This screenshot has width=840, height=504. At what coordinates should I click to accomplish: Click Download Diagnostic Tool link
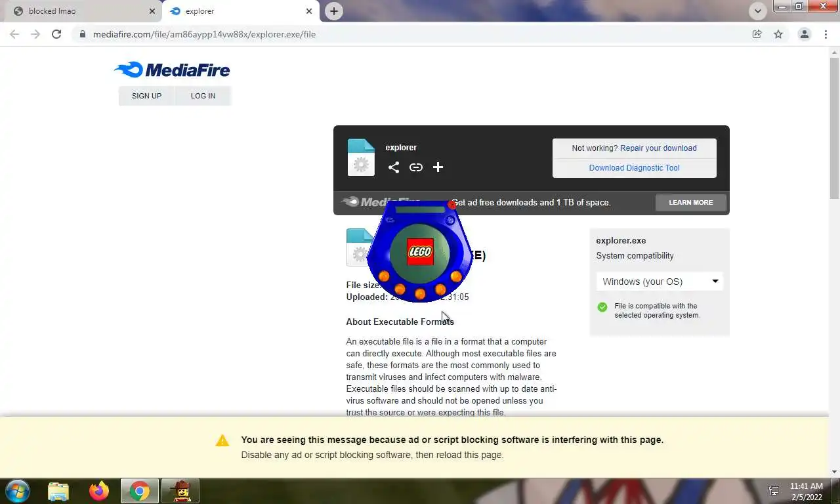coord(634,168)
